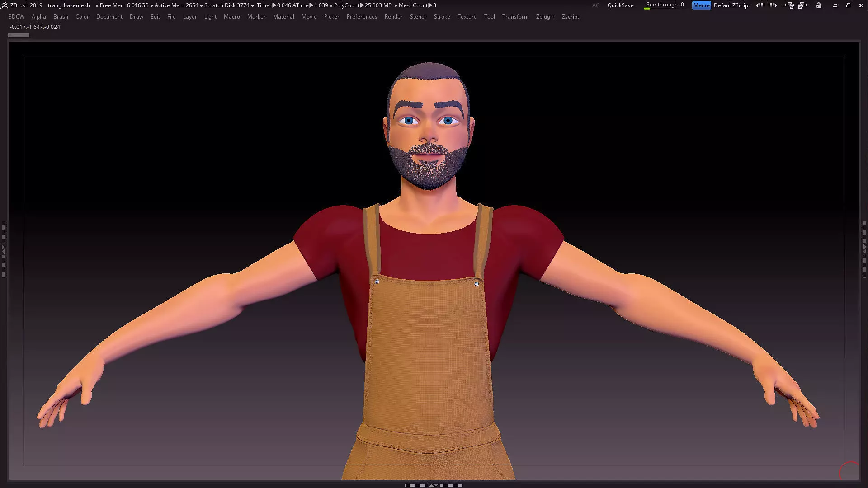This screenshot has height=488, width=868.
Task: Load next UI layout icon
Action: [x=802, y=5]
